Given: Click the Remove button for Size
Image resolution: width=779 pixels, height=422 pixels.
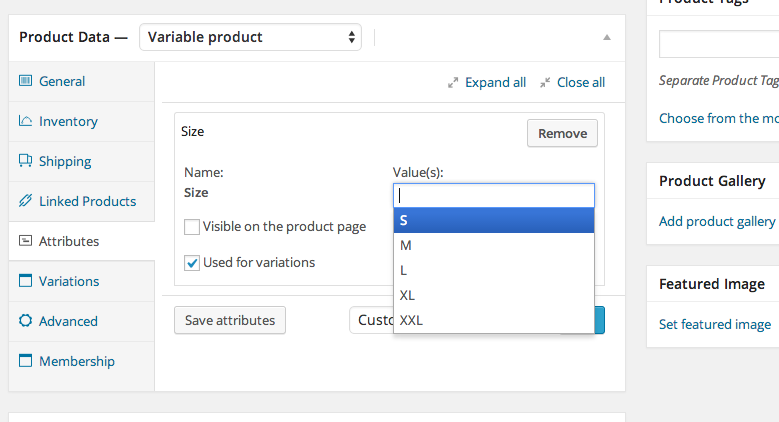Looking at the screenshot, I should 562,133.
